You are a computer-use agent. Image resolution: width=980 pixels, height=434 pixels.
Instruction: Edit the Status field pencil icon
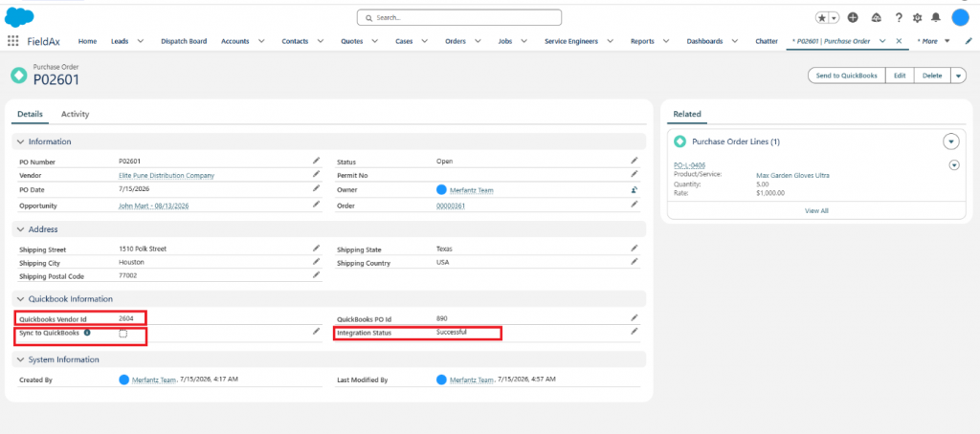coord(635,161)
